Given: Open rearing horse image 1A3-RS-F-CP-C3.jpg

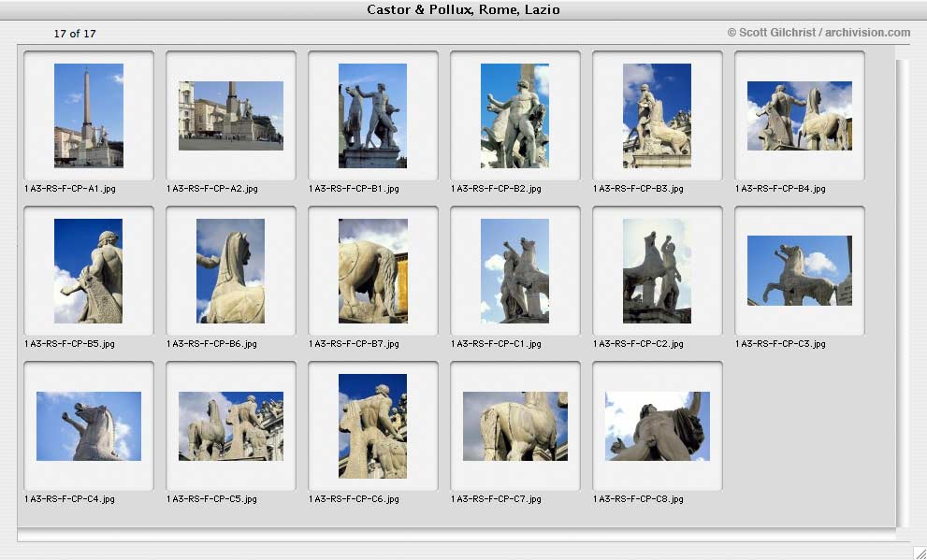Looking at the screenshot, I should coord(799,270).
